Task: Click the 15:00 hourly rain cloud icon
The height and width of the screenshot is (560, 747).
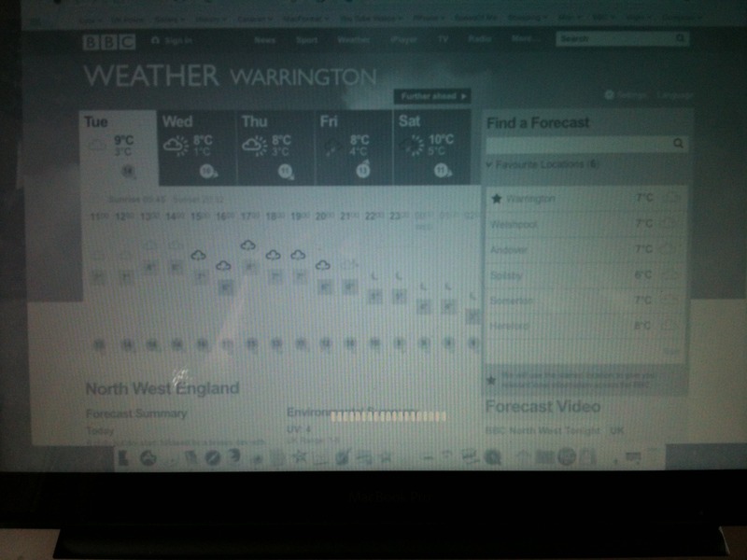Action: click(198, 256)
